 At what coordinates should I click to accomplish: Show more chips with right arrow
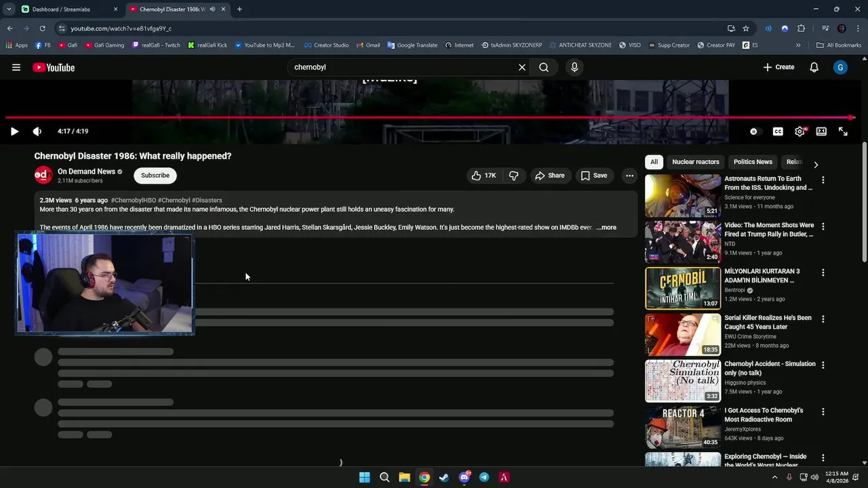(x=816, y=165)
